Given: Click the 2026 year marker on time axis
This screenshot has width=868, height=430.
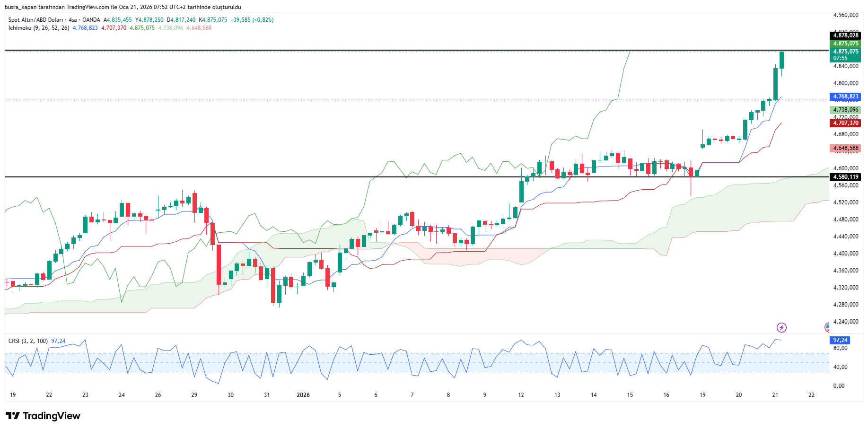Looking at the screenshot, I should (x=303, y=395).
